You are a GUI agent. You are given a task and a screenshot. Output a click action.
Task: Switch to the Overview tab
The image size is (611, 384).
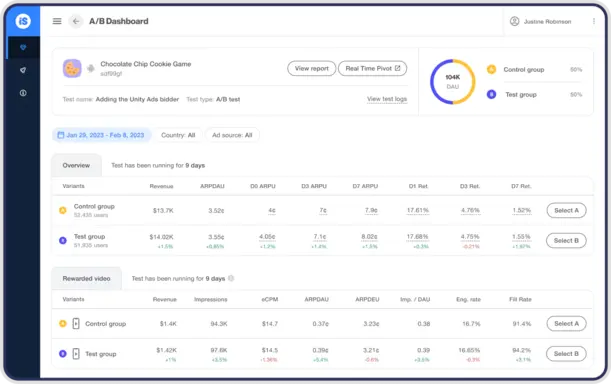click(76, 165)
